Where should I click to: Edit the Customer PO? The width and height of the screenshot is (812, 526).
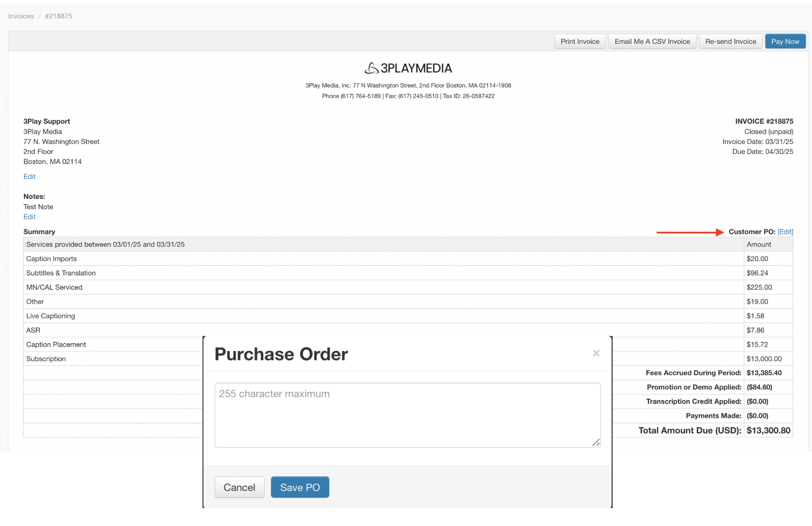[785, 232]
